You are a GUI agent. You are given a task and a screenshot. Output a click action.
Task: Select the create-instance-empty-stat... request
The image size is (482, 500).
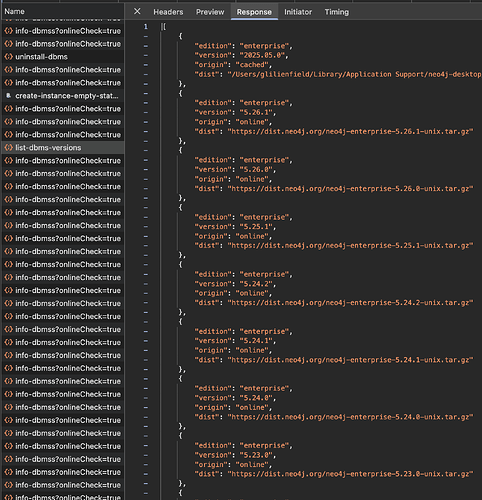(63, 96)
